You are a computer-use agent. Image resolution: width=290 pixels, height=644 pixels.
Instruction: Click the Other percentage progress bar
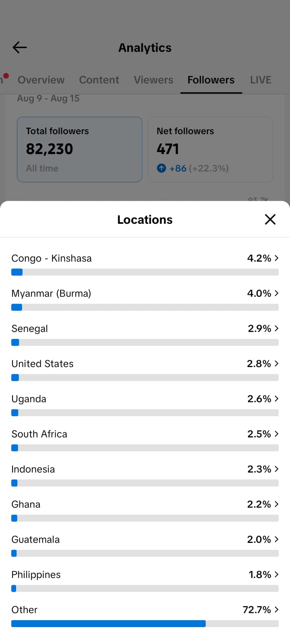[x=145, y=623]
